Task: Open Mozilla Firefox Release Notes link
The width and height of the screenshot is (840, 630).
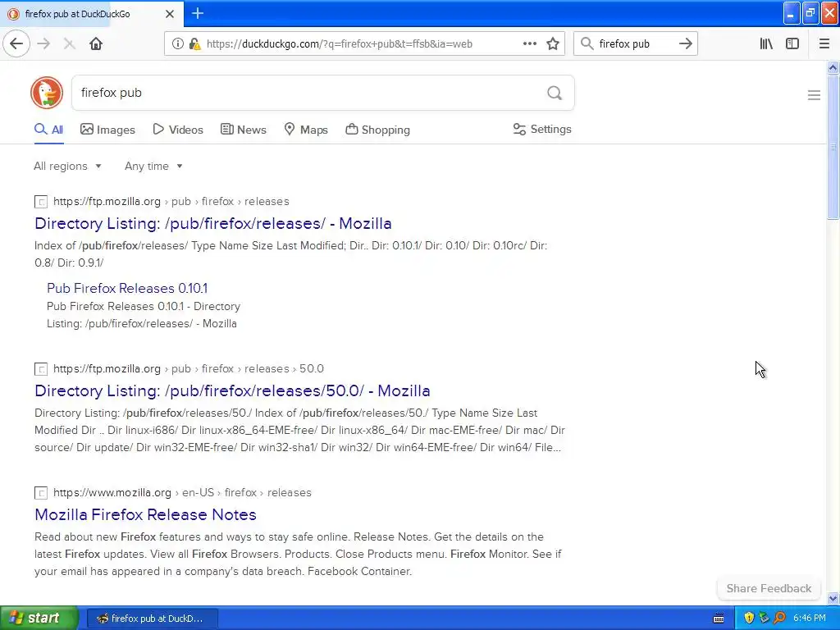Action: (145, 514)
